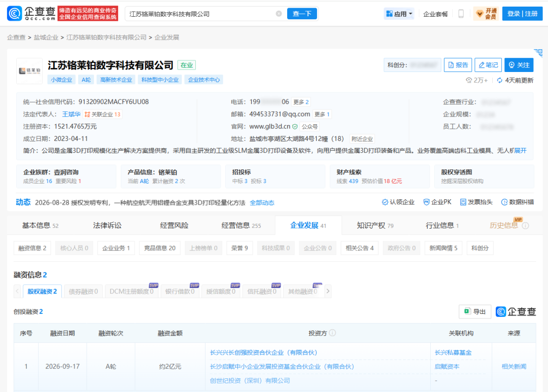Click the mobile phone icon in header

(461, 14)
